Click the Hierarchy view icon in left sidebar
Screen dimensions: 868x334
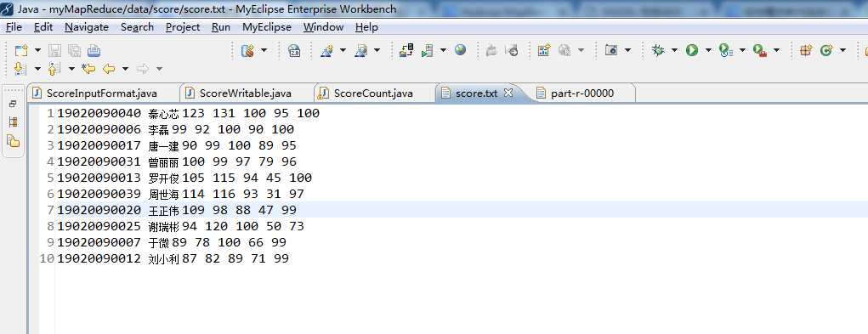[x=13, y=122]
